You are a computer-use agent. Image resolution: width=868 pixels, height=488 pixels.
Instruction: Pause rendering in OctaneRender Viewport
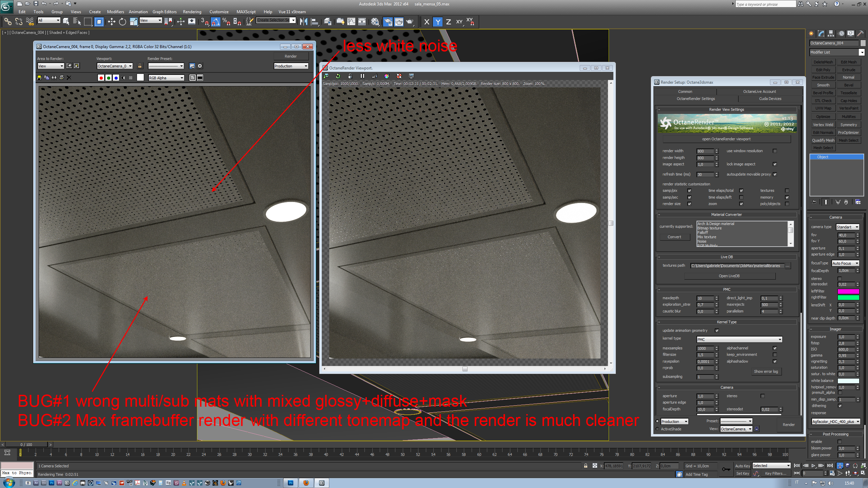362,76
